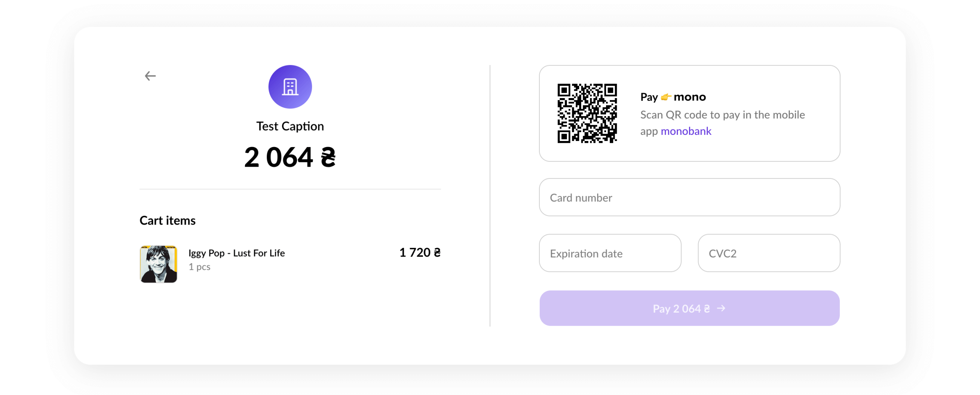Click the Pay mono QR payment card
The image size is (980, 395).
click(x=689, y=113)
